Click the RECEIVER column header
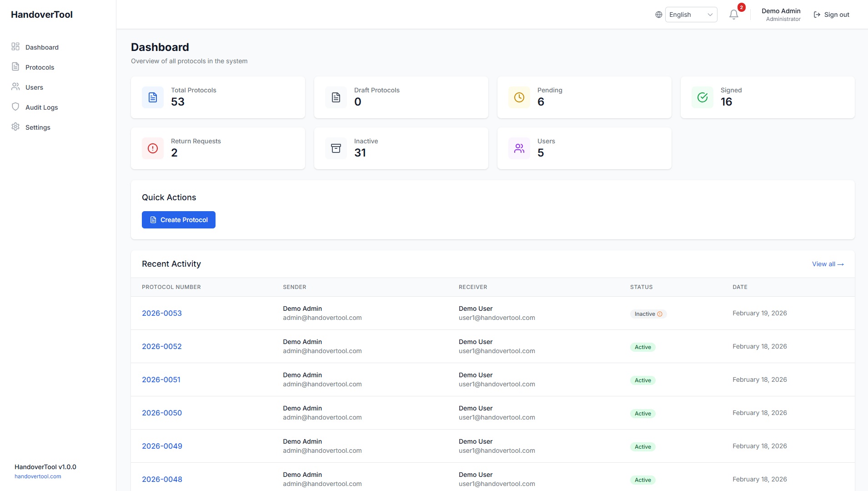This screenshot has height=491, width=868. 473,287
